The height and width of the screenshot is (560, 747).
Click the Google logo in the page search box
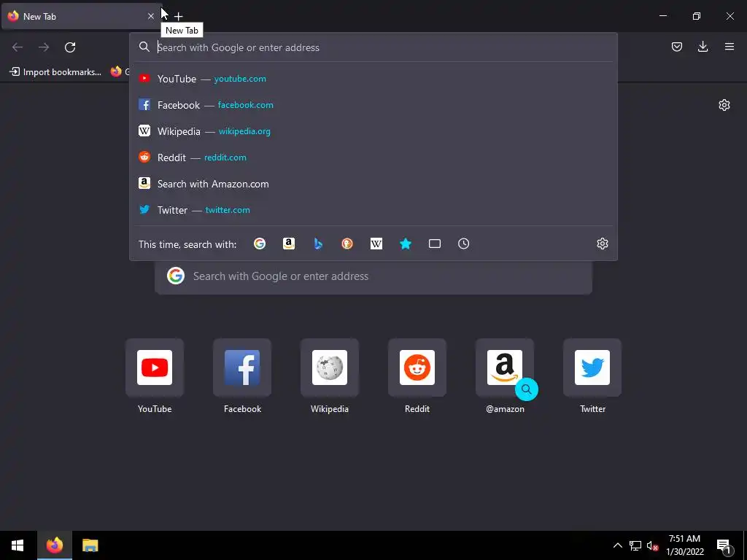[x=176, y=276]
